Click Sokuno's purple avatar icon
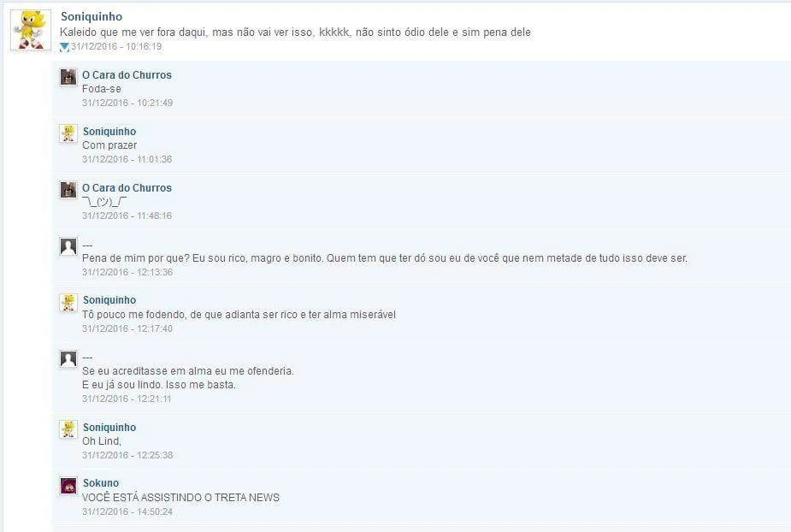This screenshot has height=532, width=791. pos(68,486)
